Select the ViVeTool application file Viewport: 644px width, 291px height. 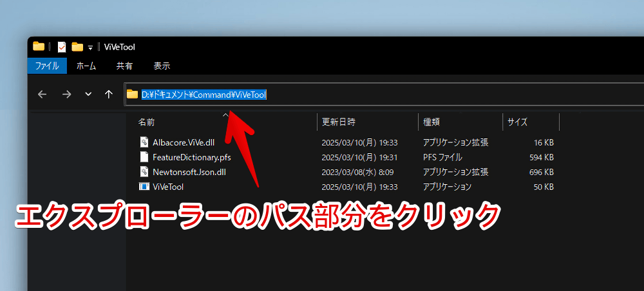pos(168,187)
